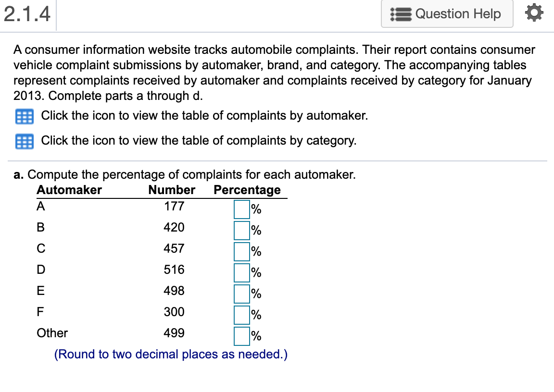Click the Percentage column header
The width and height of the screenshot is (554, 392).
[x=247, y=190]
